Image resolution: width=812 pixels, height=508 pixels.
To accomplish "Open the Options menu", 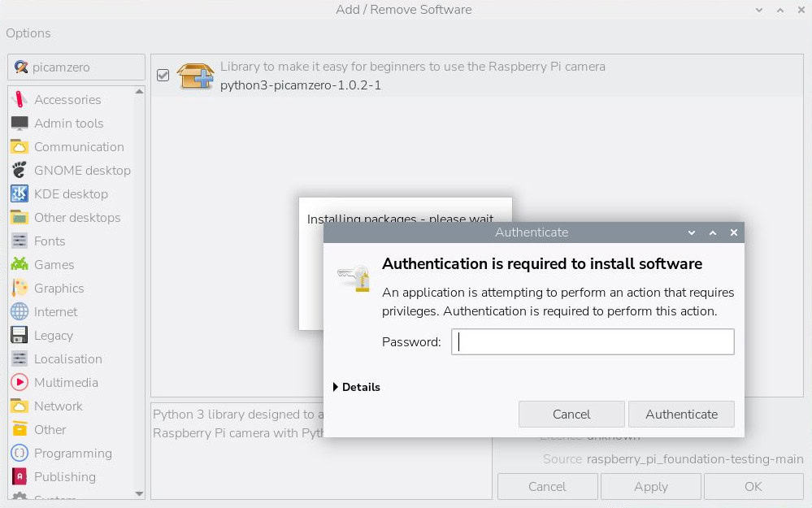I will point(28,33).
